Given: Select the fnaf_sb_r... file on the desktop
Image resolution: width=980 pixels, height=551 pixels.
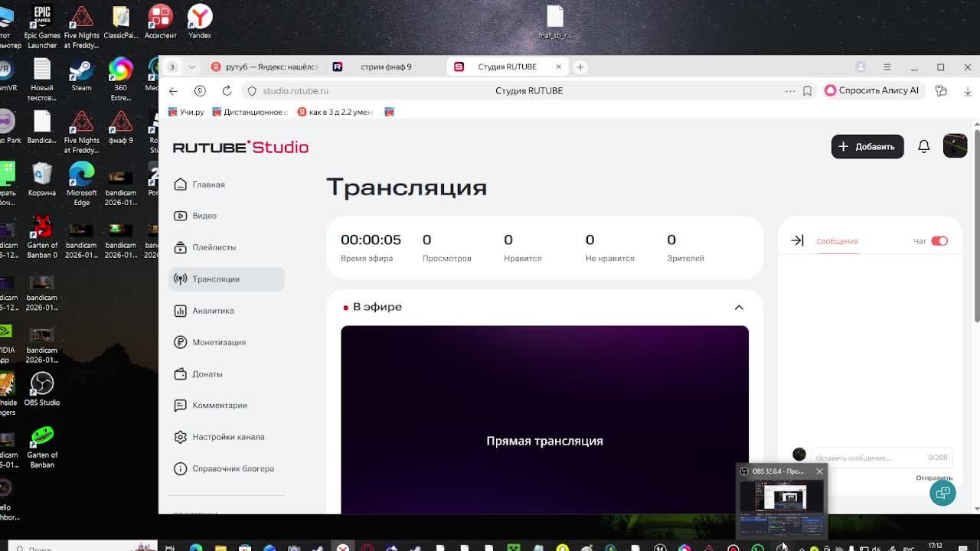Looking at the screenshot, I should 555,21.
